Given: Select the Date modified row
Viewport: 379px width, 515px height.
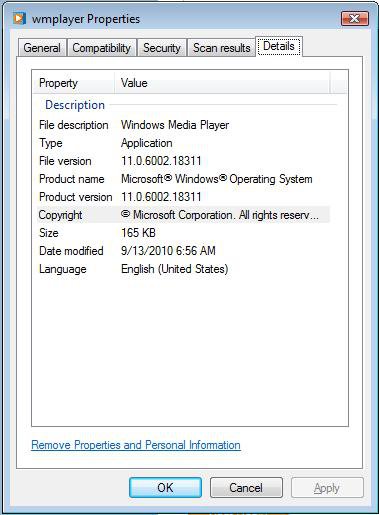Looking at the screenshot, I should pos(183,251).
